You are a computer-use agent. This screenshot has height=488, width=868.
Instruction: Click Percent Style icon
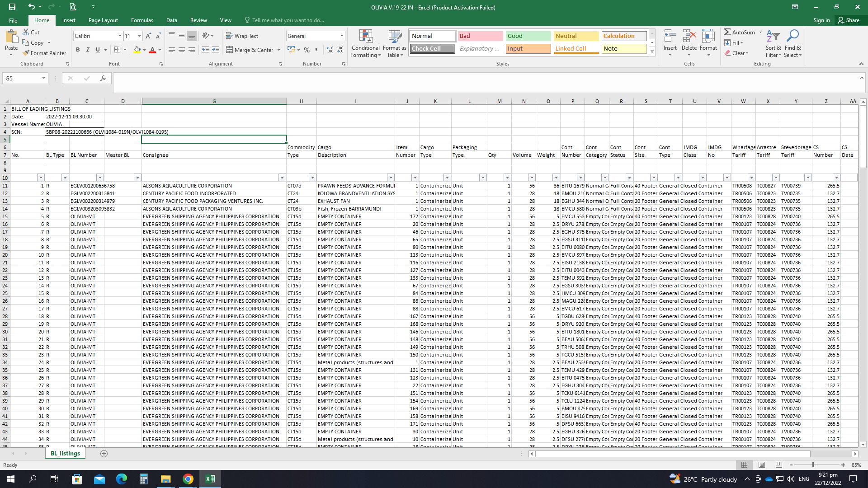307,50
